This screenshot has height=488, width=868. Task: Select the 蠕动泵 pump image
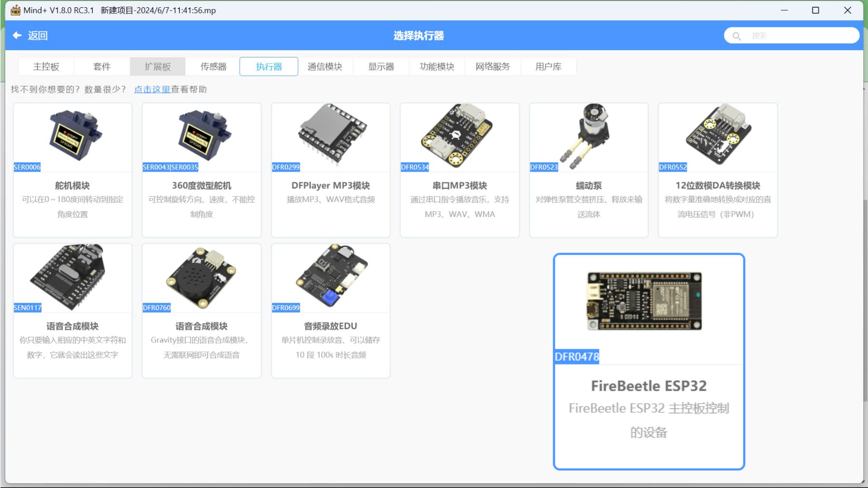coord(585,136)
